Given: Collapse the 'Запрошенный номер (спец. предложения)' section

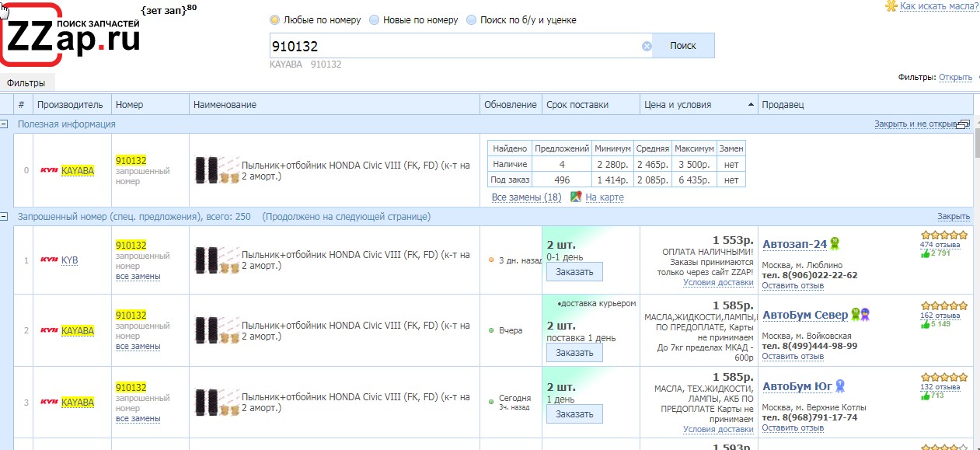Looking at the screenshot, I should pos(5,217).
